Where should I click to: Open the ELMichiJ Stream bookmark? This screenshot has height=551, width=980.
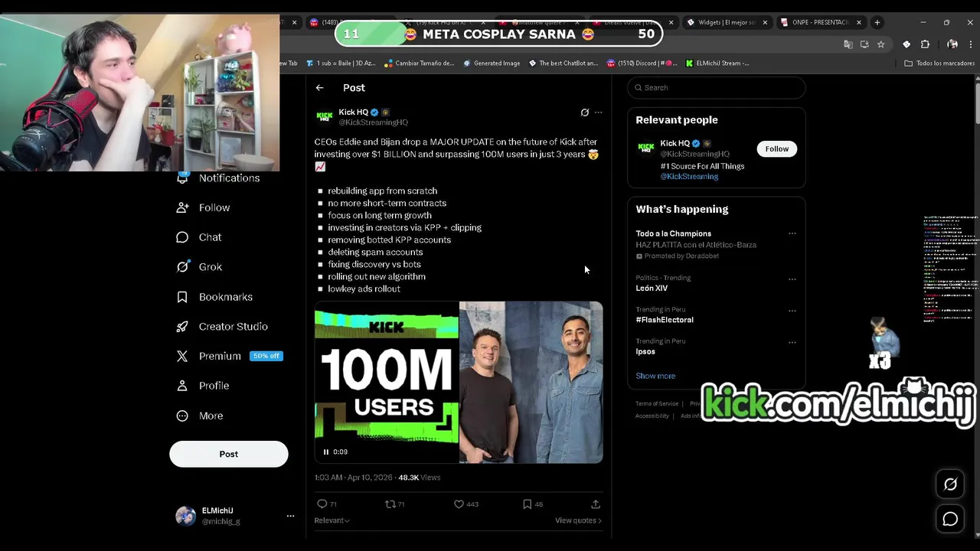tap(717, 64)
